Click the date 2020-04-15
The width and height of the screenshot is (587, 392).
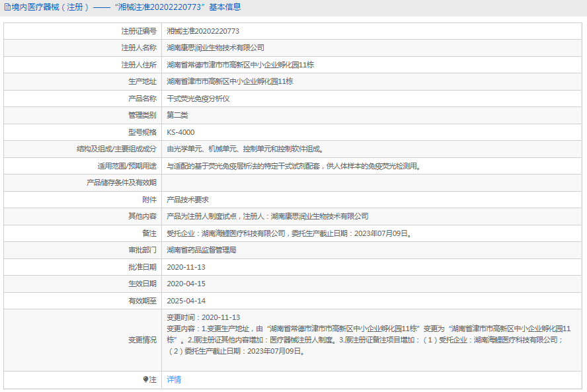tap(186, 284)
